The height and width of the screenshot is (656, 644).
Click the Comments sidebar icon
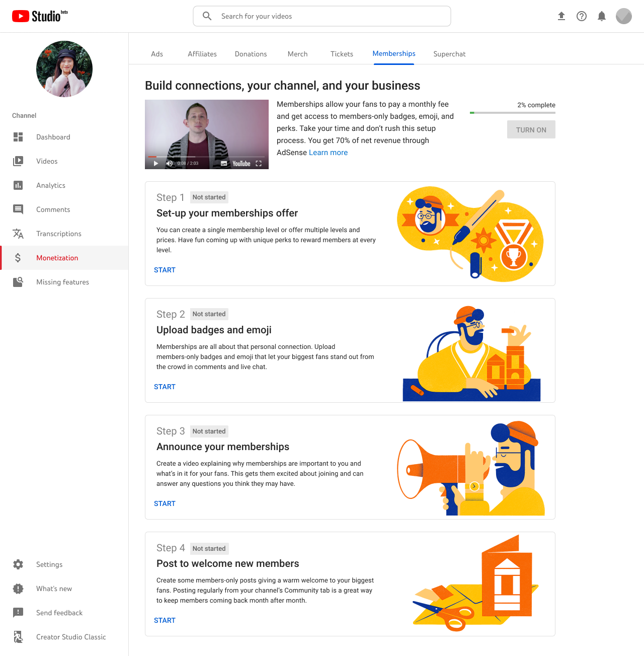18,209
